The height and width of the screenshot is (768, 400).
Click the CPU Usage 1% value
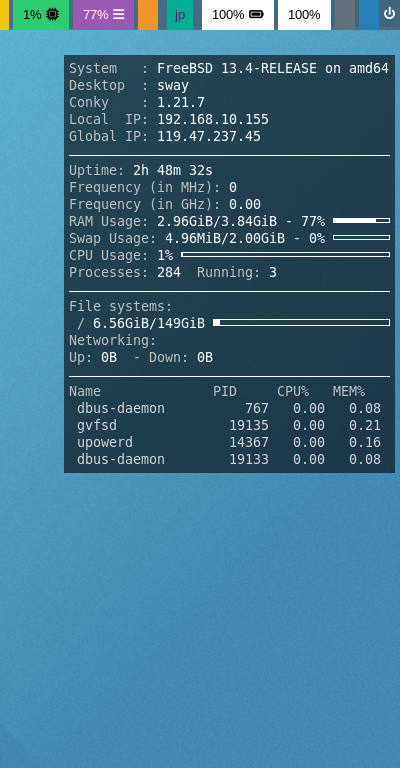point(165,255)
